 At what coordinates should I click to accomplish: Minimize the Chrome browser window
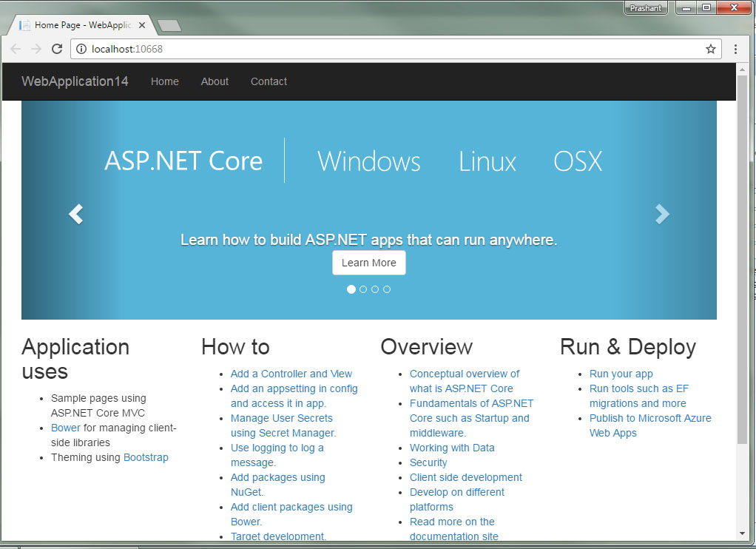coord(686,8)
